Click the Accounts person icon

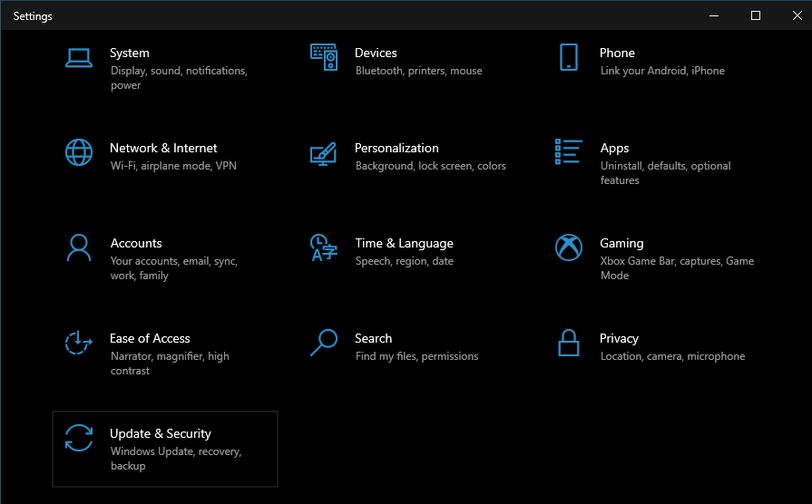(79, 247)
